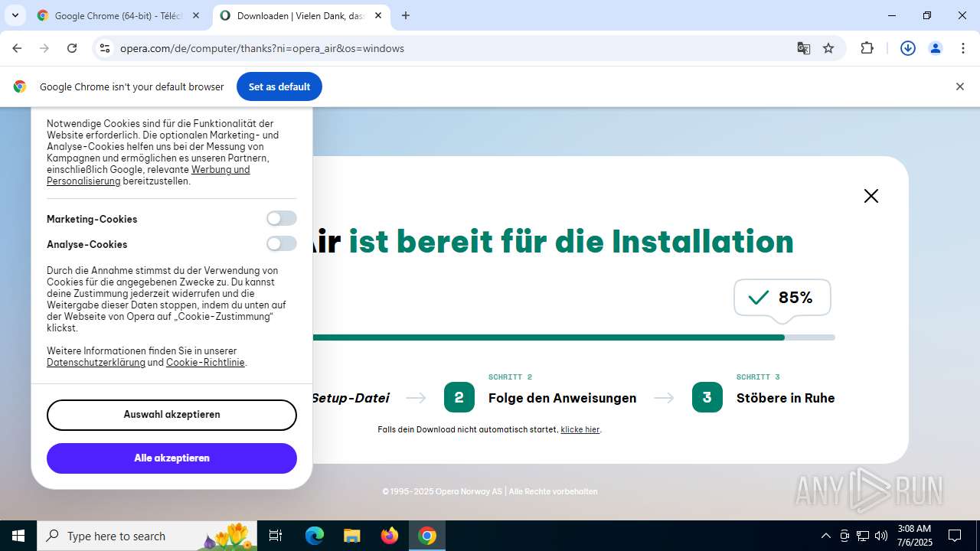Click the taskbar search box
Image resolution: width=980 pixels, height=551 pixels.
pyautogui.click(x=149, y=536)
